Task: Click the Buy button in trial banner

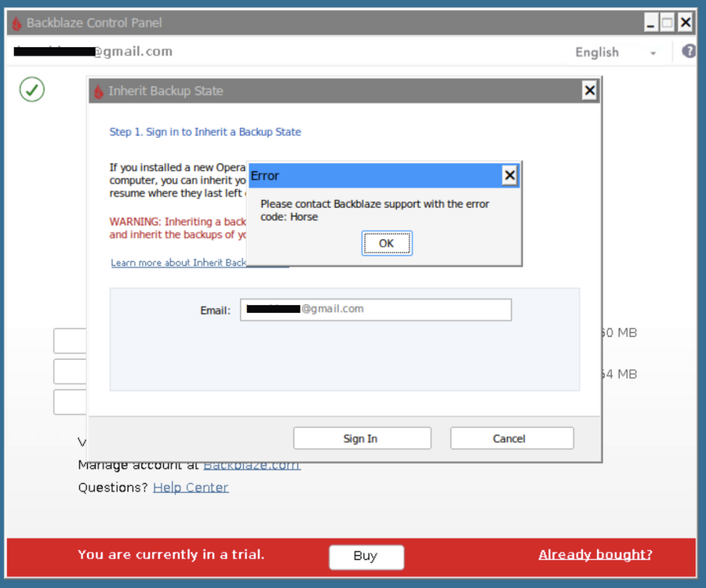Action: (366, 557)
